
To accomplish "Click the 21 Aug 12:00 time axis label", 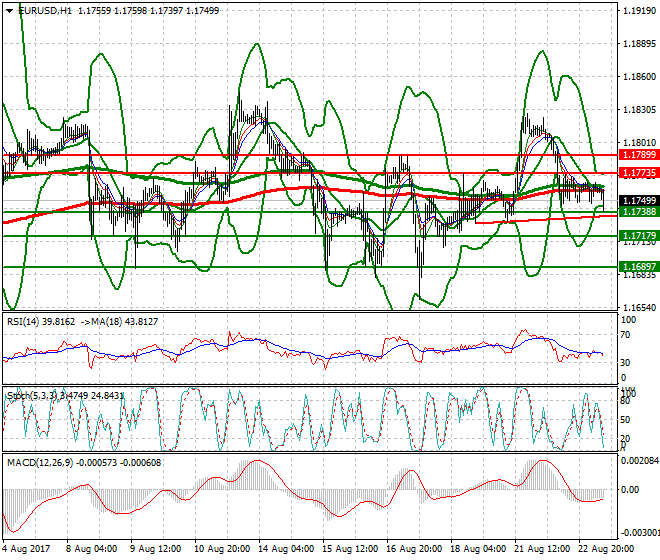I will tap(542, 549).
